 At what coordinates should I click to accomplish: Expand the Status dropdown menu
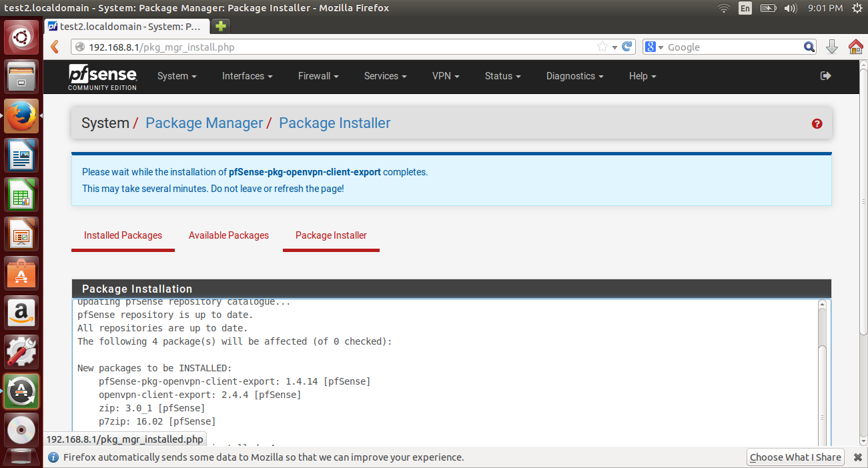point(503,76)
